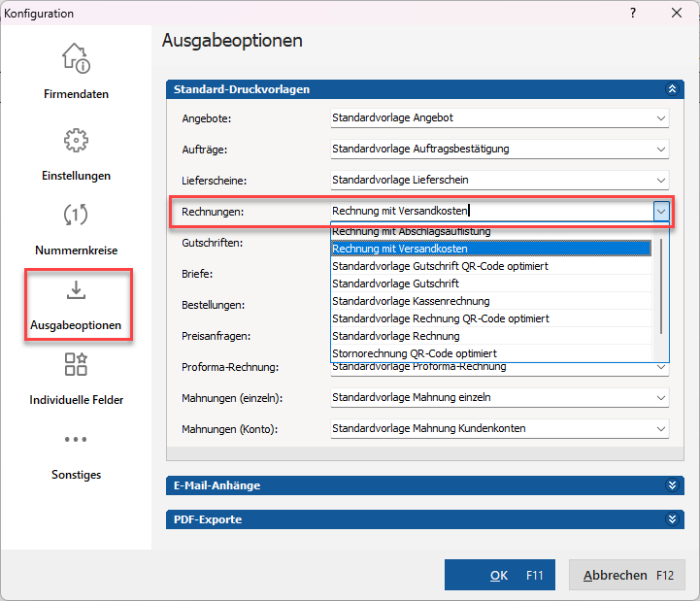Open the Firmendaten house icon
The height and width of the screenshot is (601, 700).
(x=76, y=58)
